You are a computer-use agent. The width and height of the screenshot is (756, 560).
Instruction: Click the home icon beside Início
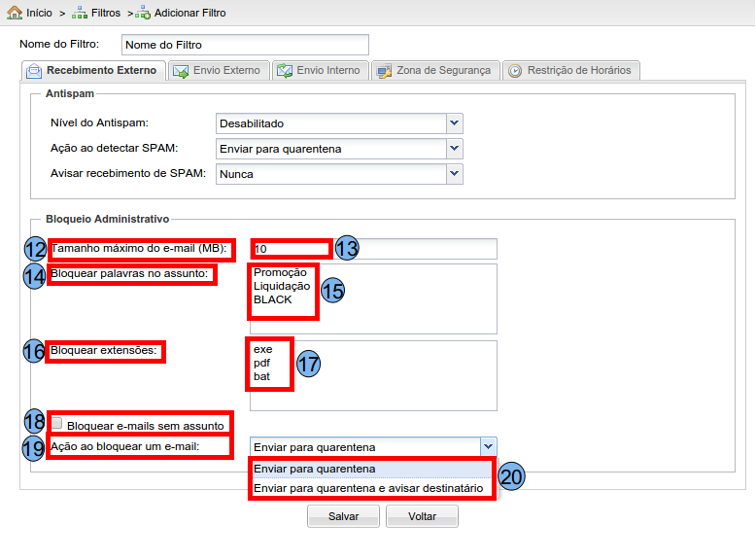[x=15, y=14]
